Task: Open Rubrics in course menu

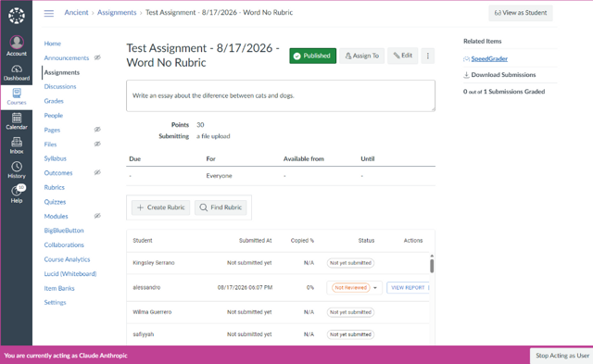Action: (x=54, y=187)
